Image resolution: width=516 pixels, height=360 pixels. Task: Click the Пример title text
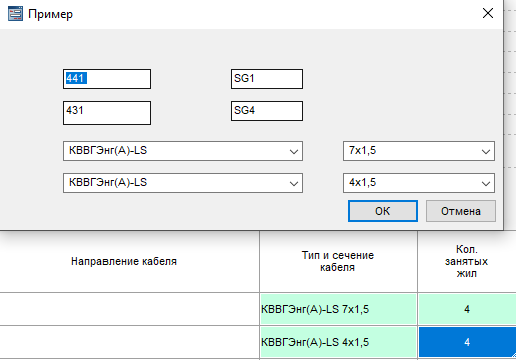click(x=50, y=14)
